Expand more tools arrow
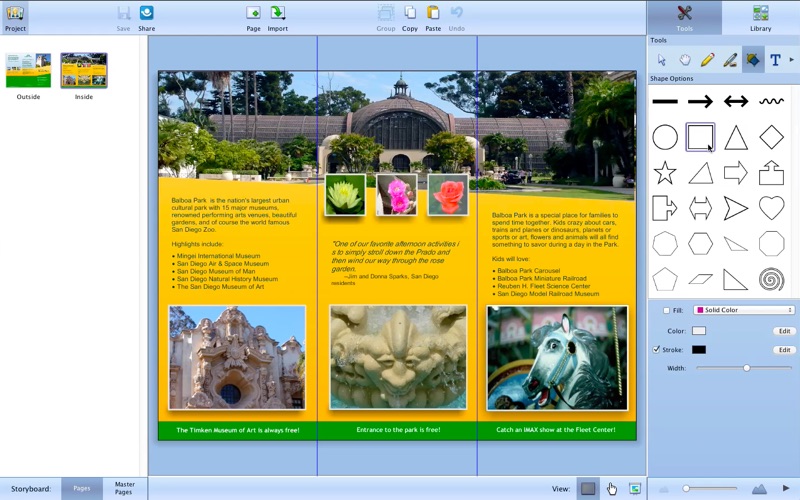 tap(792, 60)
